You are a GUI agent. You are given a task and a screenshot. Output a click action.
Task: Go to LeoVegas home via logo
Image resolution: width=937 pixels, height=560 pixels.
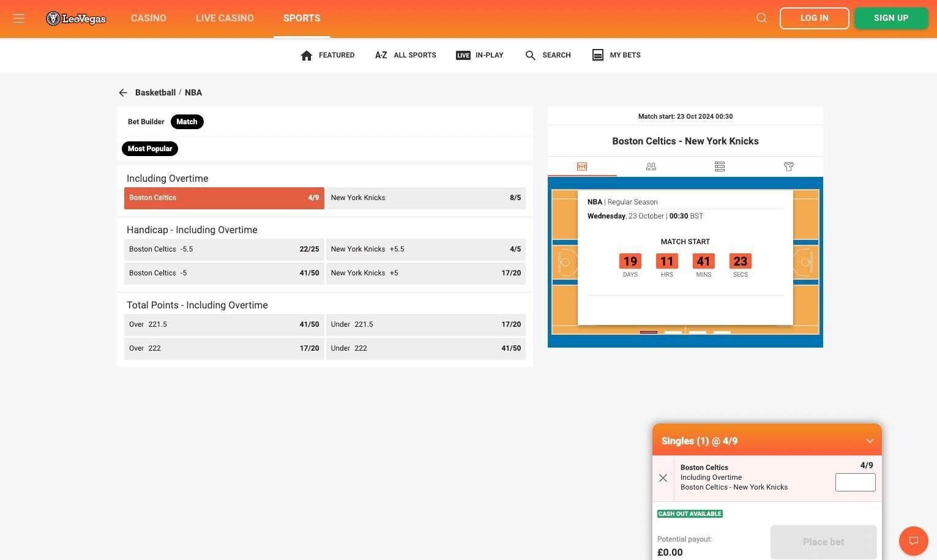[x=76, y=18]
